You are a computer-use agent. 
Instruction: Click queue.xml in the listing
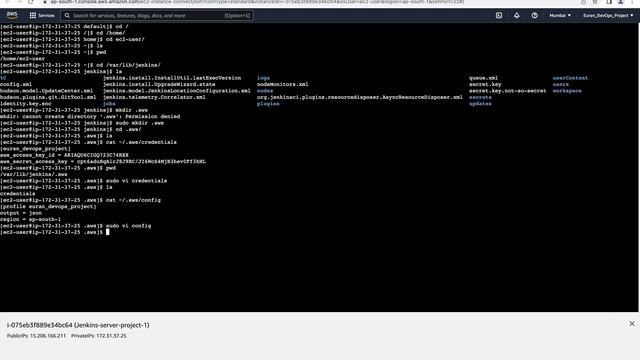click(483, 78)
